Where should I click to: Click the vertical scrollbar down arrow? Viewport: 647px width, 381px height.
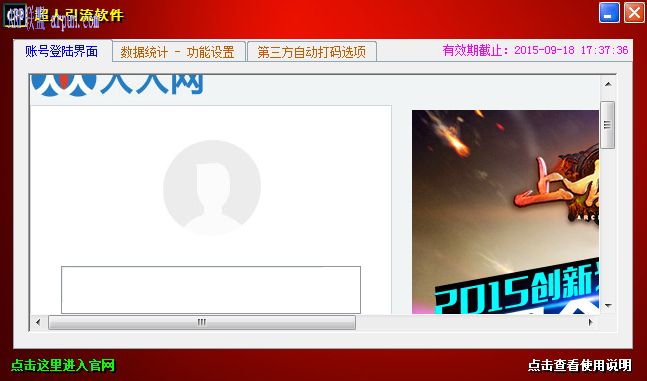coord(608,306)
